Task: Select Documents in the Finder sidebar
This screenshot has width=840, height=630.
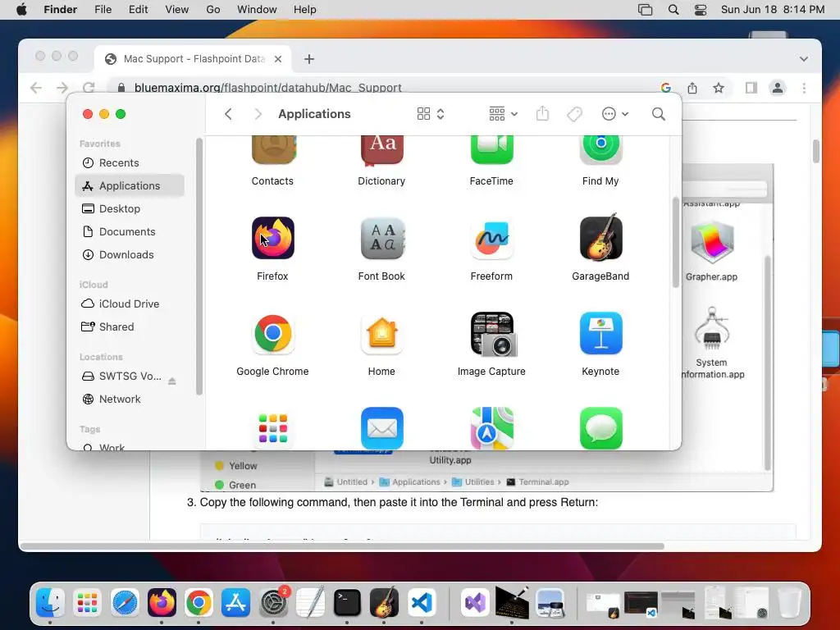Action: click(x=130, y=232)
